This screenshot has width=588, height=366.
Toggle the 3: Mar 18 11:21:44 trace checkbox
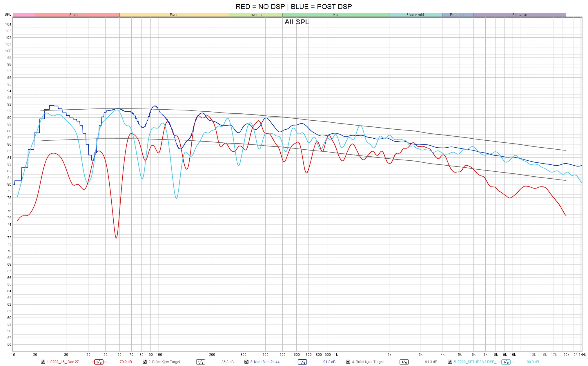246,362
